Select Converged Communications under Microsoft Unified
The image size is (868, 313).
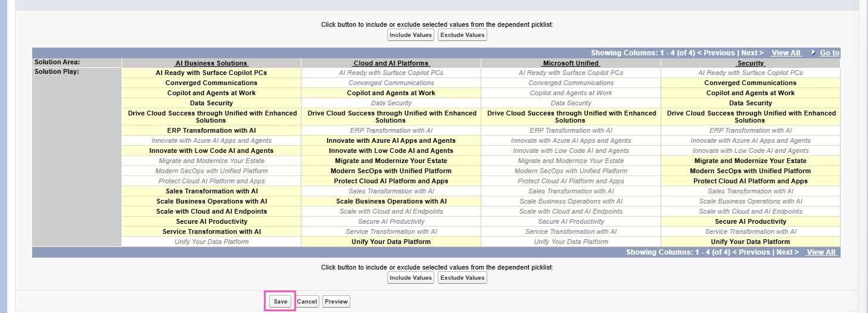pyautogui.click(x=571, y=83)
